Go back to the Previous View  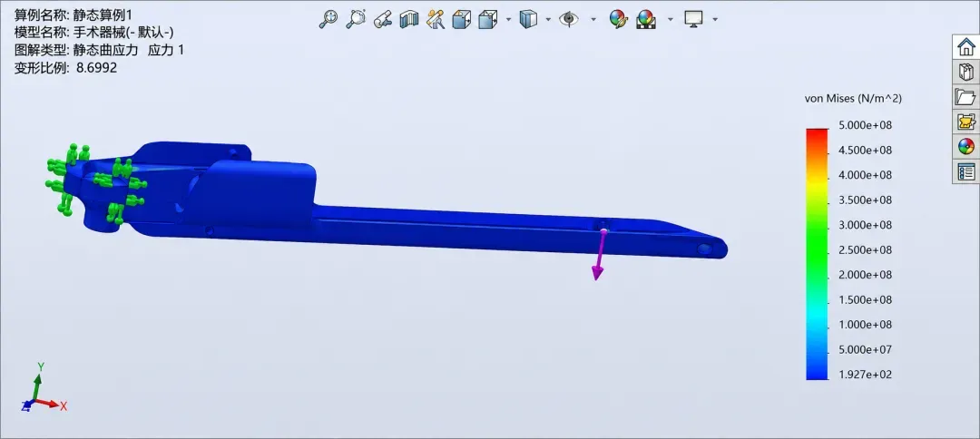pyautogui.click(x=383, y=19)
